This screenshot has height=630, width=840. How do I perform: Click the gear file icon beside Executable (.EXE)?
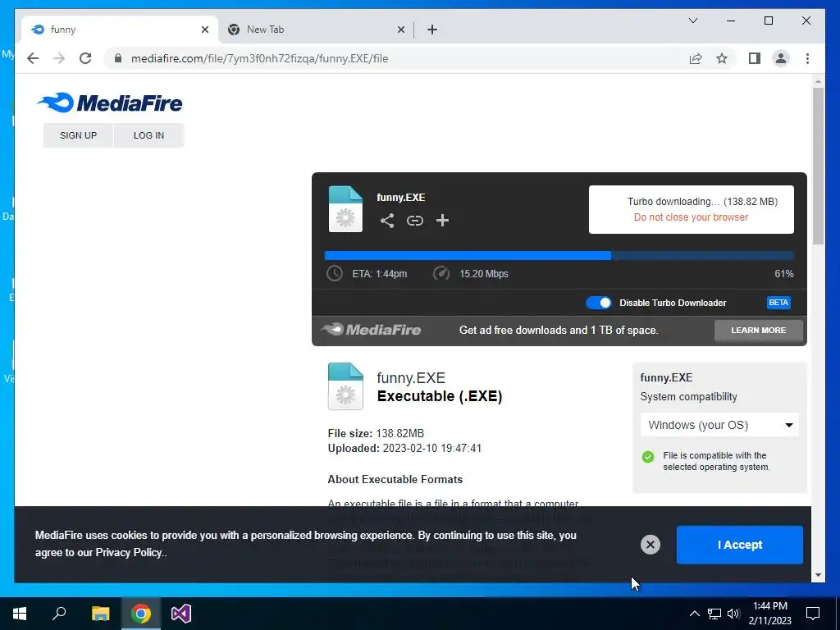click(x=345, y=386)
